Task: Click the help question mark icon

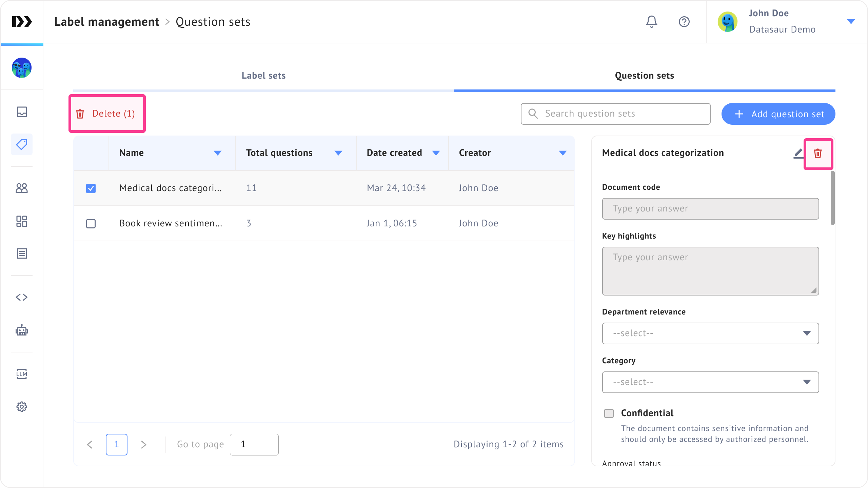Action: [x=684, y=22]
